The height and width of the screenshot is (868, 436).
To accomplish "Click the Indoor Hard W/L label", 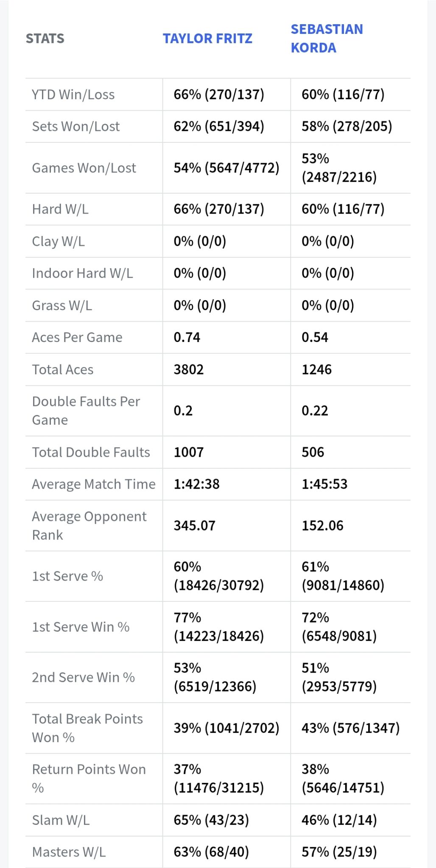I will (x=82, y=273).
